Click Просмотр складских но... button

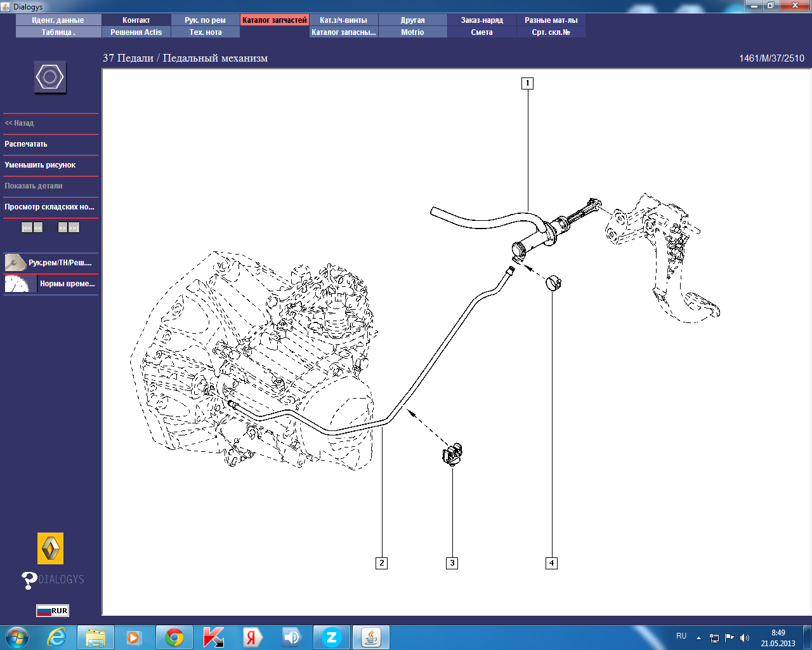51,207
